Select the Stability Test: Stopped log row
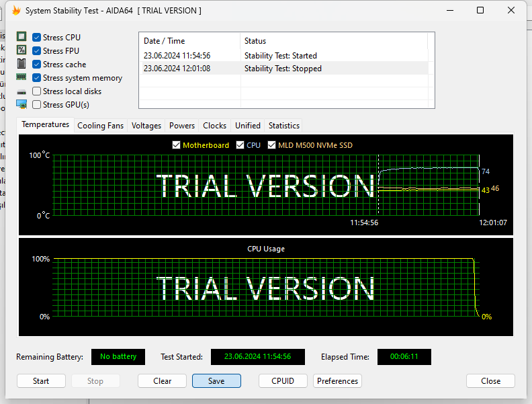 tap(283, 69)
